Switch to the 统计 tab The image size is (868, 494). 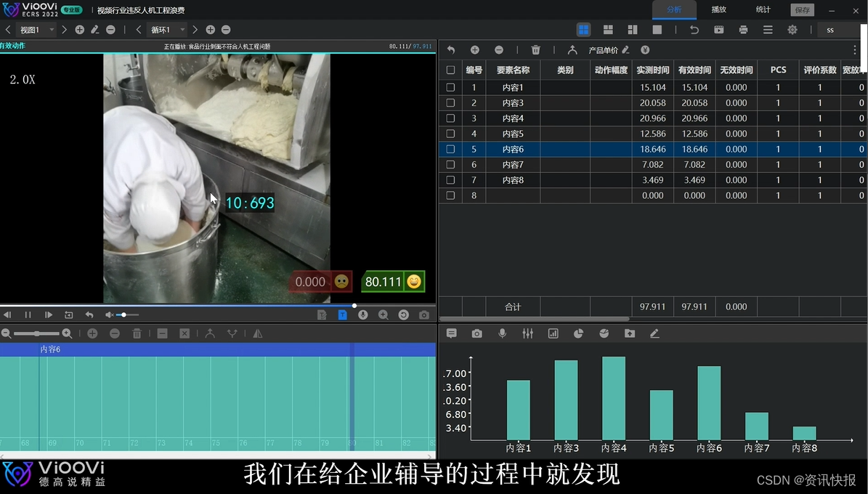[x=763, y=10]
